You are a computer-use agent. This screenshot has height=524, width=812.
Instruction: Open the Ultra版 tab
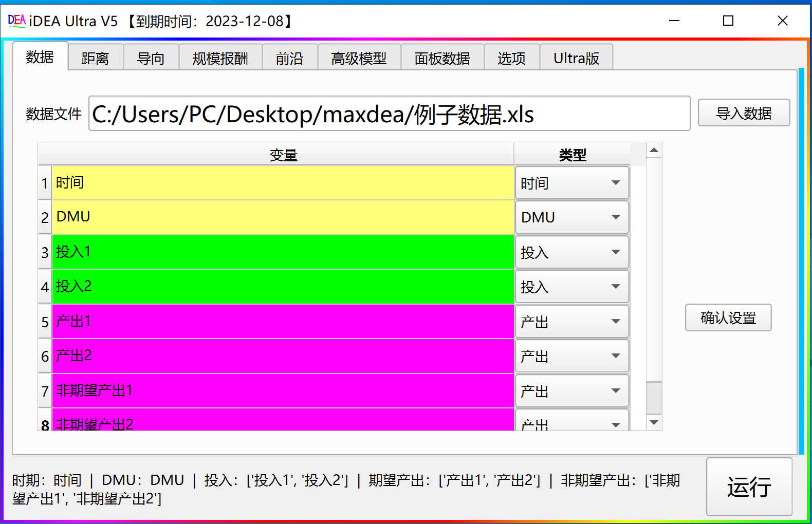pos(576,58)
